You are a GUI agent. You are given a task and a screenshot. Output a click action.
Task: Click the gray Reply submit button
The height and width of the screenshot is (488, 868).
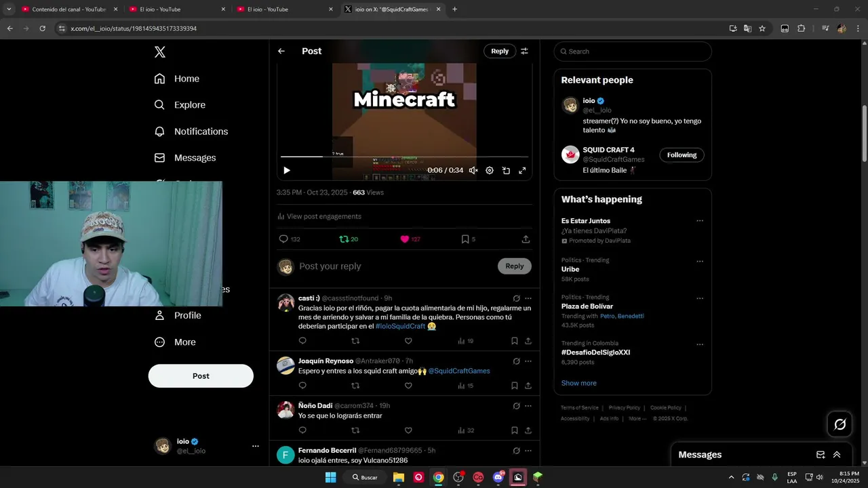coord(515,266)
